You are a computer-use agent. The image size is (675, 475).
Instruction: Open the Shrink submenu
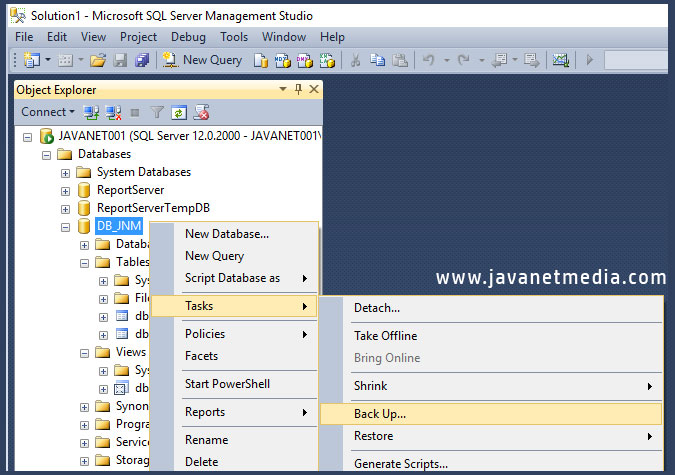[x=491, y=386]
